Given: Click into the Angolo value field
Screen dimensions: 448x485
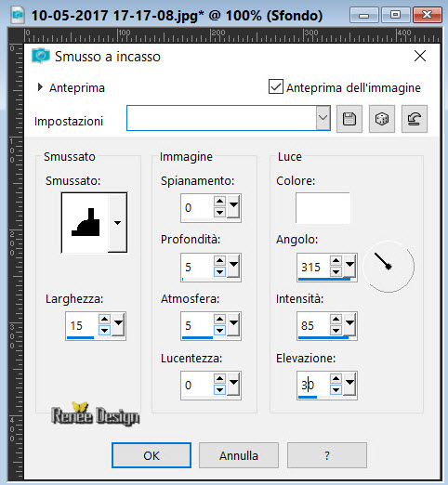Looking at the screenshot, I should click(313, 267).
